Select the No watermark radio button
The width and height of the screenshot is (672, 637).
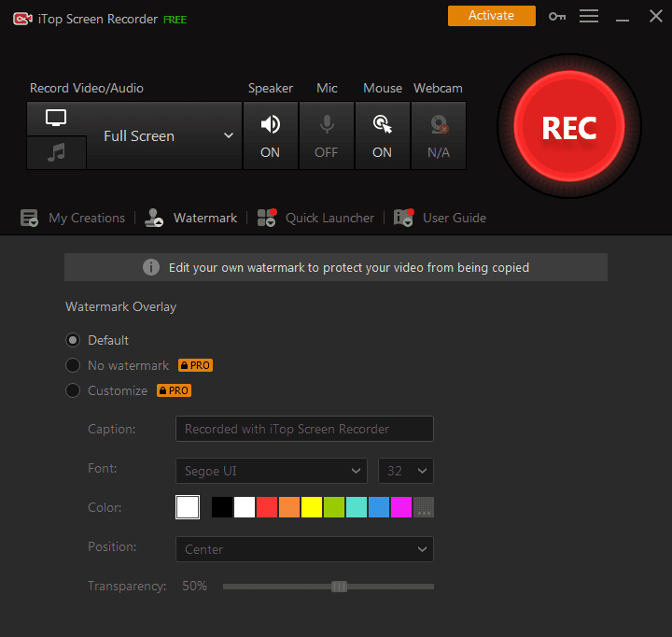pyautogui.click(x=73, y=365)
